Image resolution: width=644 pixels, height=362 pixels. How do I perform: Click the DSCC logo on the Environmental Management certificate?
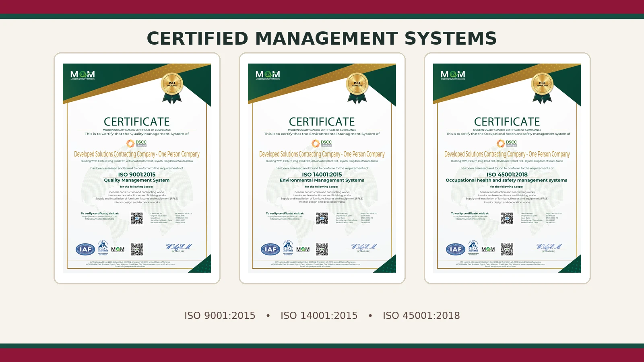[322, 143]
